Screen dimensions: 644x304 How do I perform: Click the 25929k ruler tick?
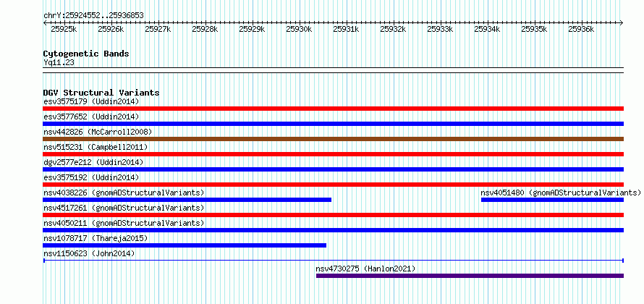[252, 29]
